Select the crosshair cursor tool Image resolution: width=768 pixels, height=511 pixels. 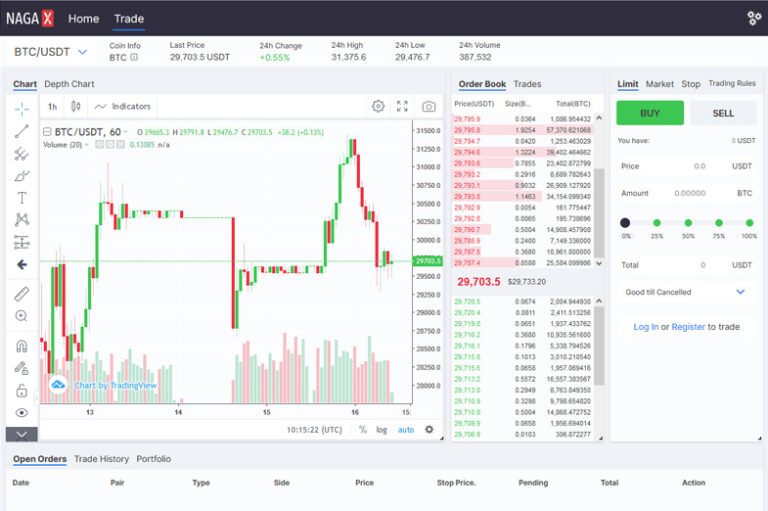[22, 109]
